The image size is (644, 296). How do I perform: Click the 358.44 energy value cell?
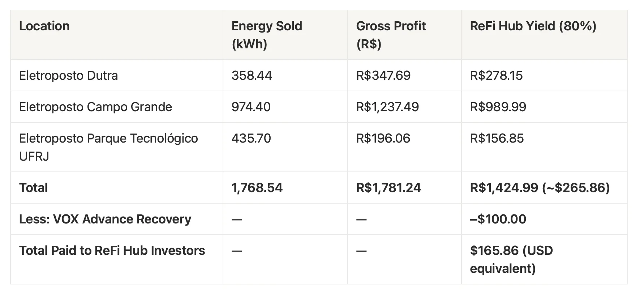point(252,76)
